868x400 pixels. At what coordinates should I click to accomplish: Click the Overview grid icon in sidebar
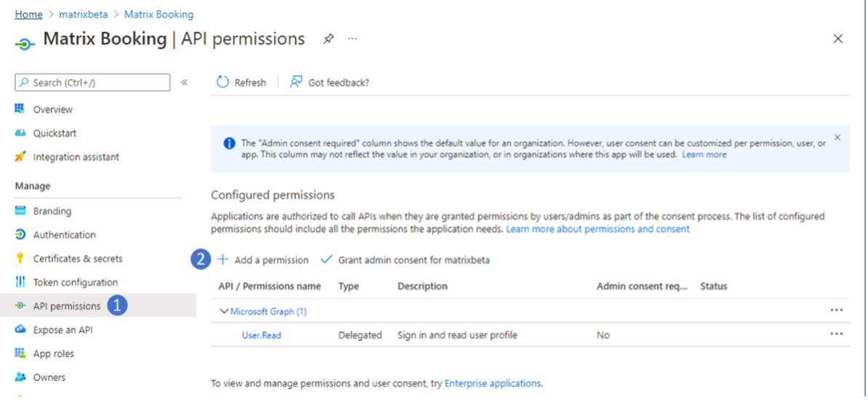click(20, 109)
